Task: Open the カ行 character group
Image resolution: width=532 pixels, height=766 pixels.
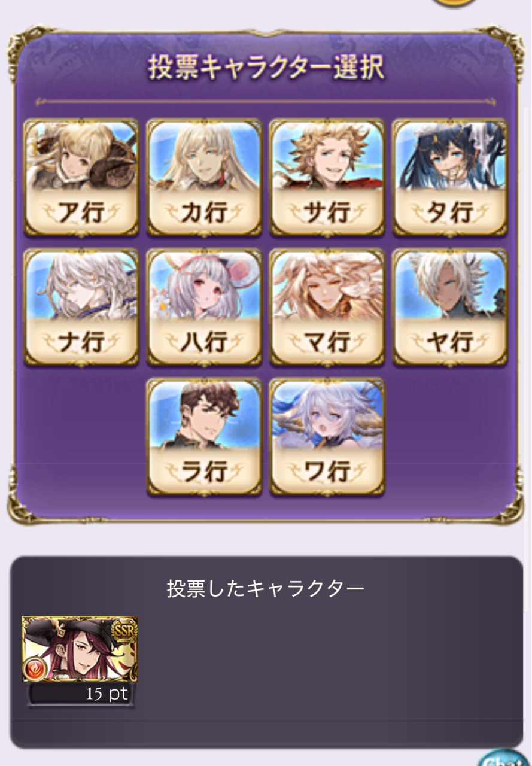Action: tap(204, 177)
